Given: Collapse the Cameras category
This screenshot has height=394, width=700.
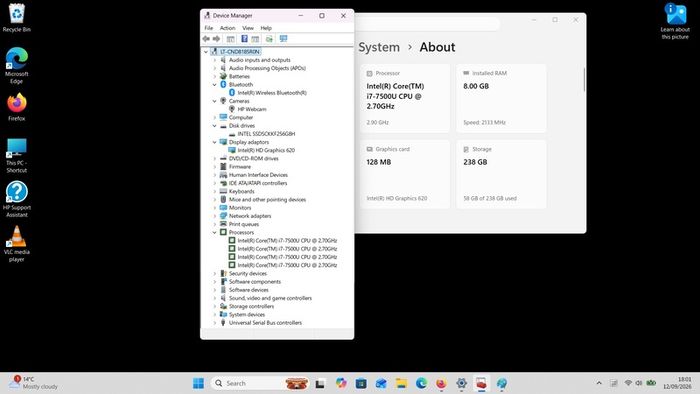Looking at the screenshot, I should pos(215,101).
